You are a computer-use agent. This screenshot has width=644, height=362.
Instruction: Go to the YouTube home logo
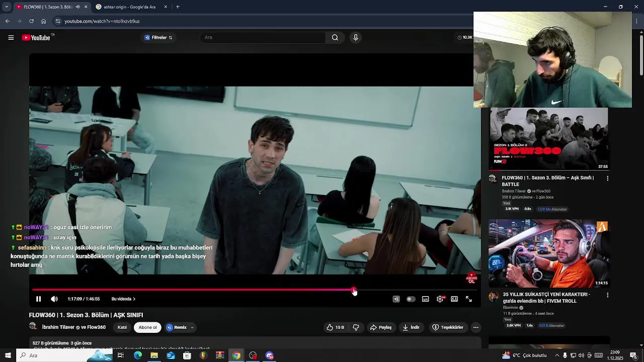pyautogui.click(x=36, y=38)
